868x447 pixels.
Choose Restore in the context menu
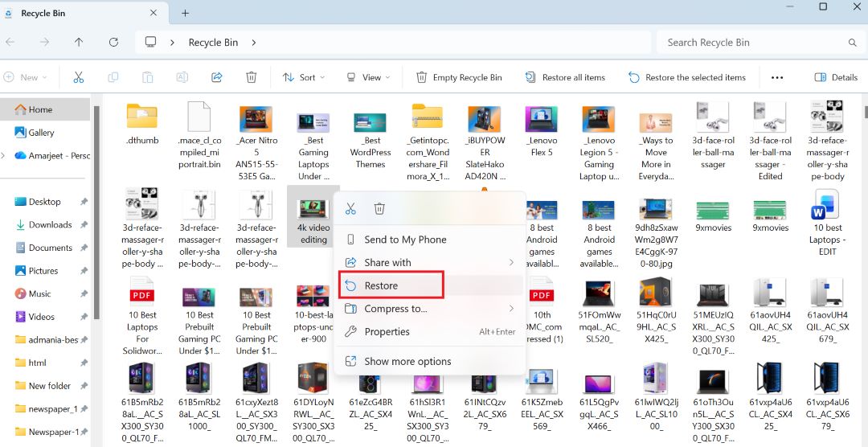click(430, 286)
